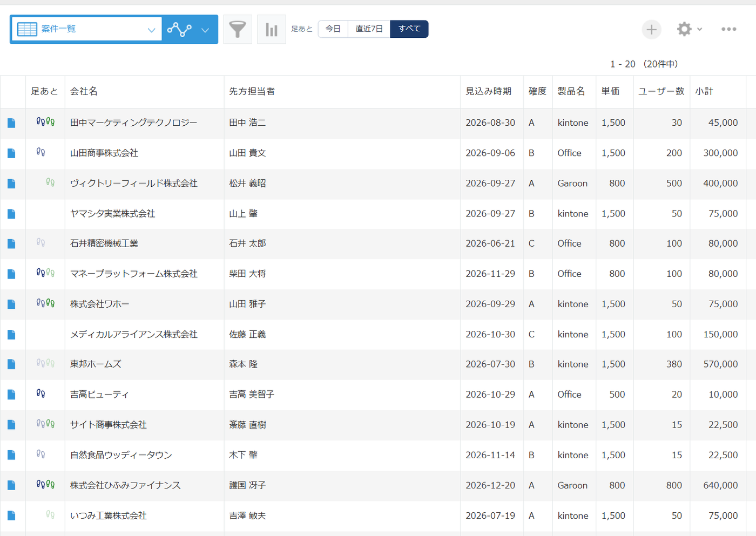Click footprint icons for 株式会社ワホー
The image size is (756, 536).
pyautogui.click(x=45, y=303)
